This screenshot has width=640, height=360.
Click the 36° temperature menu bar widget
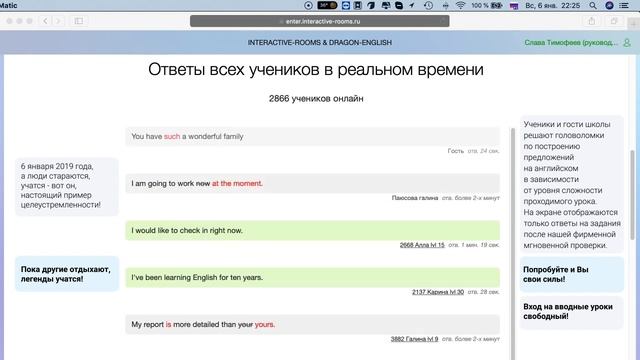[x=327, y=5]
